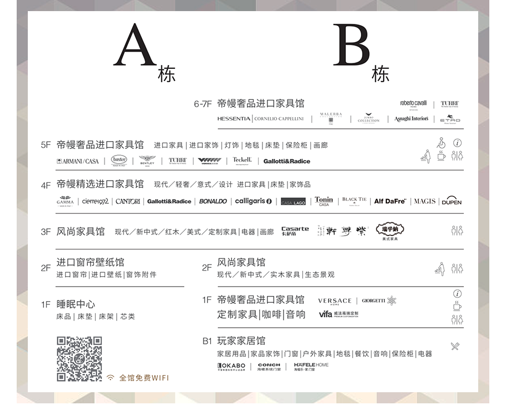
Task: Select the baby care room icon on 5F
Action: point(426,156)
